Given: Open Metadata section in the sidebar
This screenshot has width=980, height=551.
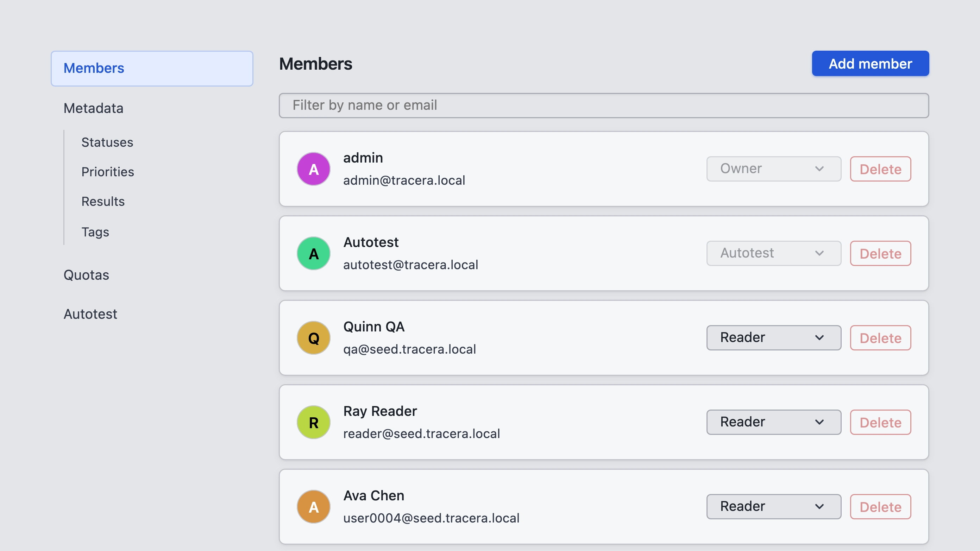Looking at the screenshot, I should click(x=93, y=108).
